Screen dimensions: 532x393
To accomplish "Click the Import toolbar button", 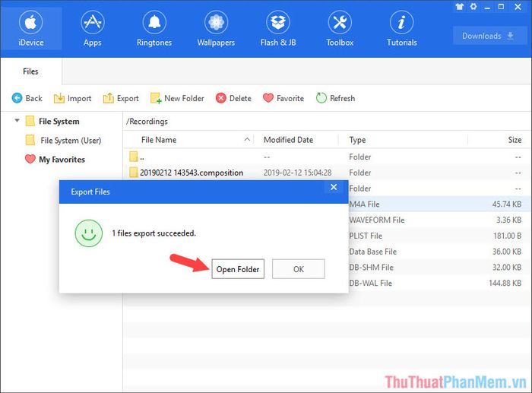I will pos(73,98).
